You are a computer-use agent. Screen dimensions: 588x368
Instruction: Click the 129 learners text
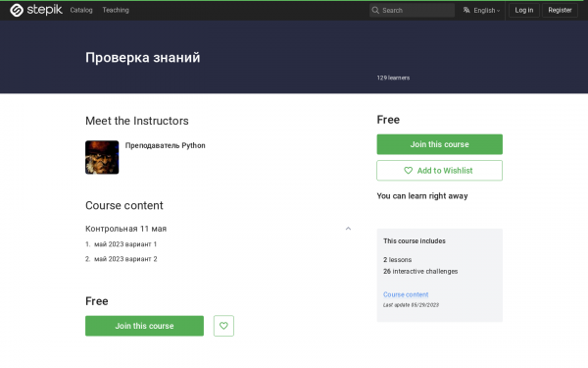pyautogui.click(x=393, y=78)
